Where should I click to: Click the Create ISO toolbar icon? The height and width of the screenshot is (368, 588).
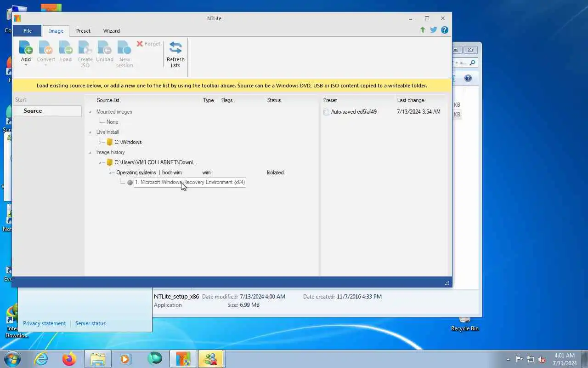[85, 48]
